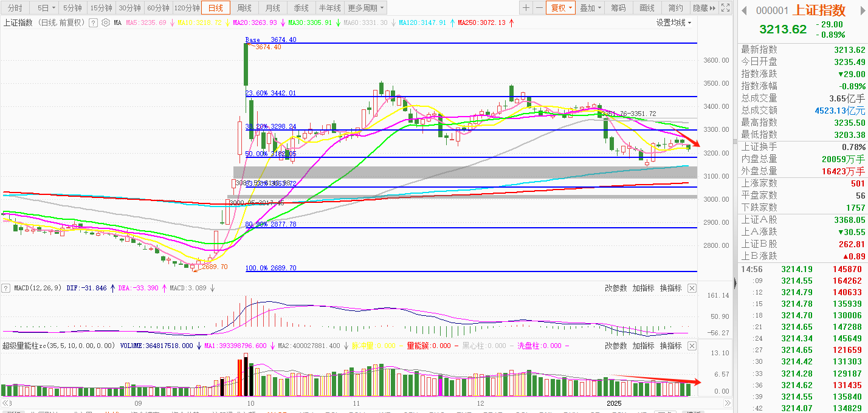
Task: Select the 15分钟 period tab
Action: (101, 8)
